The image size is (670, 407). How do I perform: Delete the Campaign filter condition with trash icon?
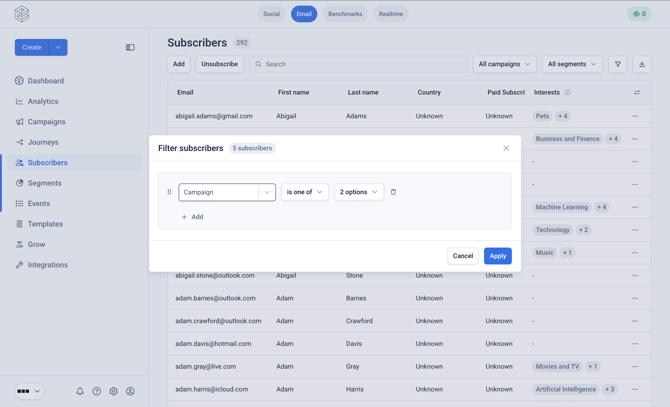click(x=393, y=192)
